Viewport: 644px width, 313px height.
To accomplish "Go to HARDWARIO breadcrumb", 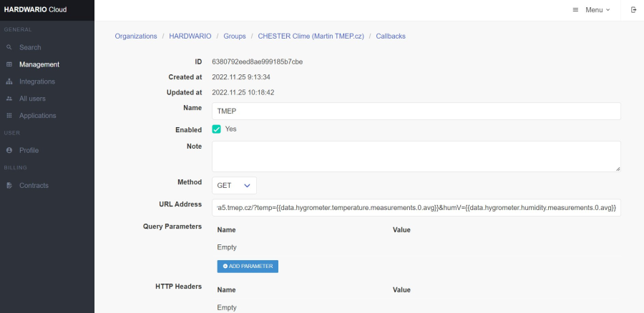I will [x=190, y=36].
